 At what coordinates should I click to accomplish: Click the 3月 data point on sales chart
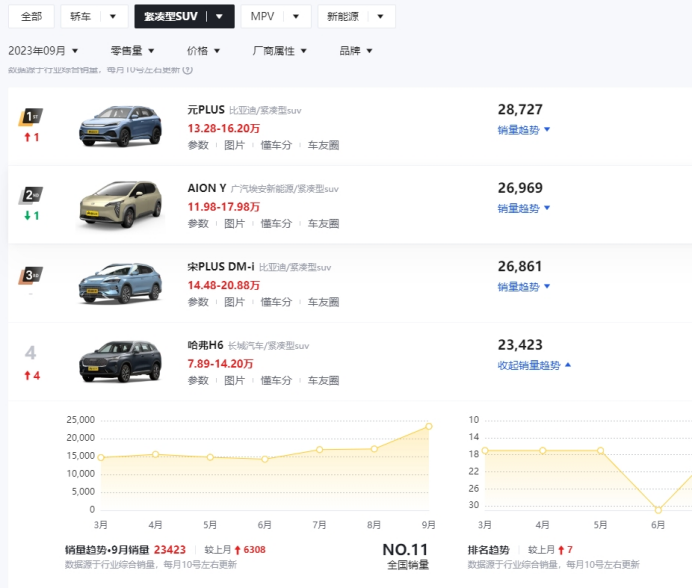point(101,458)
